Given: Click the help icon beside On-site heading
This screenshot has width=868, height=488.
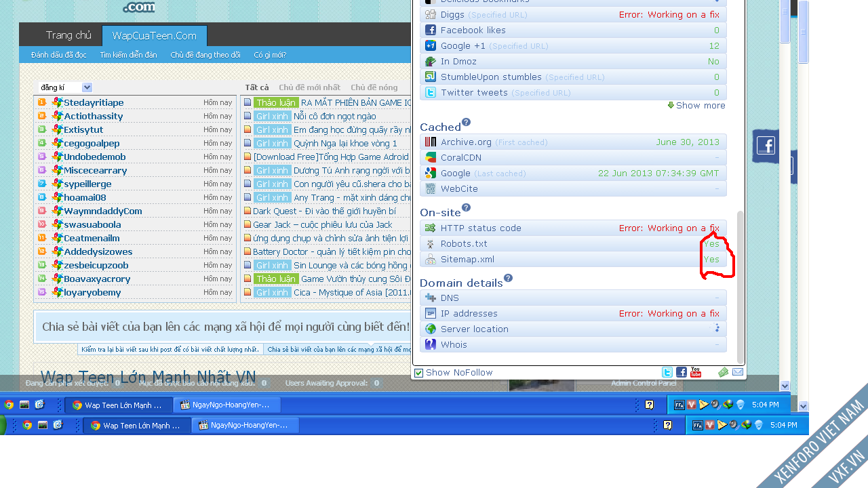Looking at the screenshot, I should tap(466, 207).
